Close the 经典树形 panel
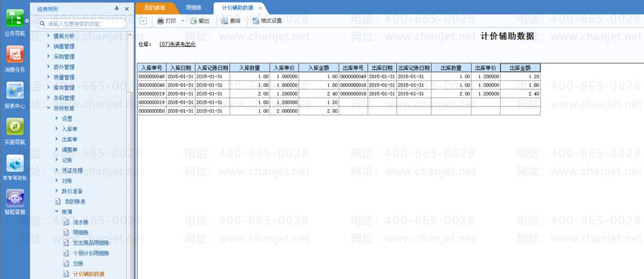The width and height of the screenshot is (644, 279). click(127, 8)
